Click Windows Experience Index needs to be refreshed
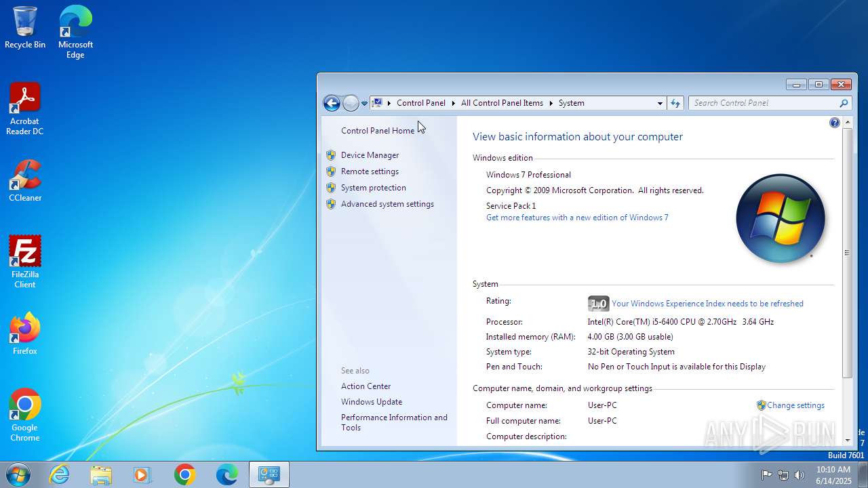Image resolution: width=868 pixels, height=488 pixels. click(707, 304)
